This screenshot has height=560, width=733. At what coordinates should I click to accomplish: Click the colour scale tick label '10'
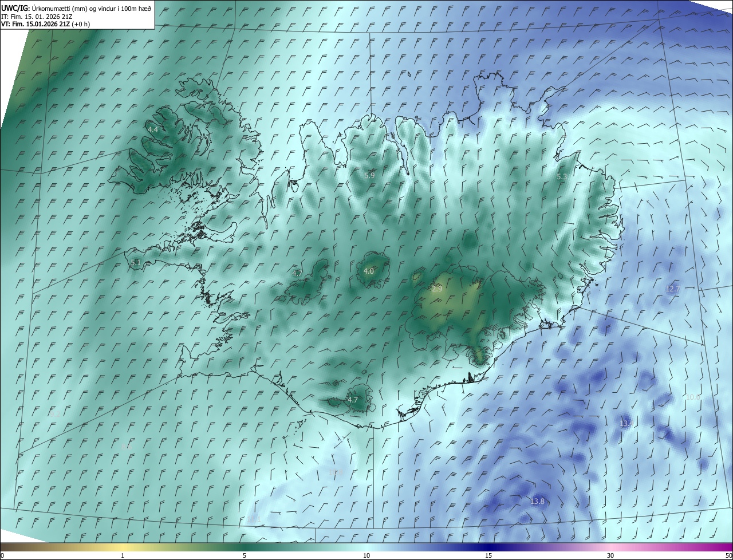pyautogui.click(x=366, y=555)
